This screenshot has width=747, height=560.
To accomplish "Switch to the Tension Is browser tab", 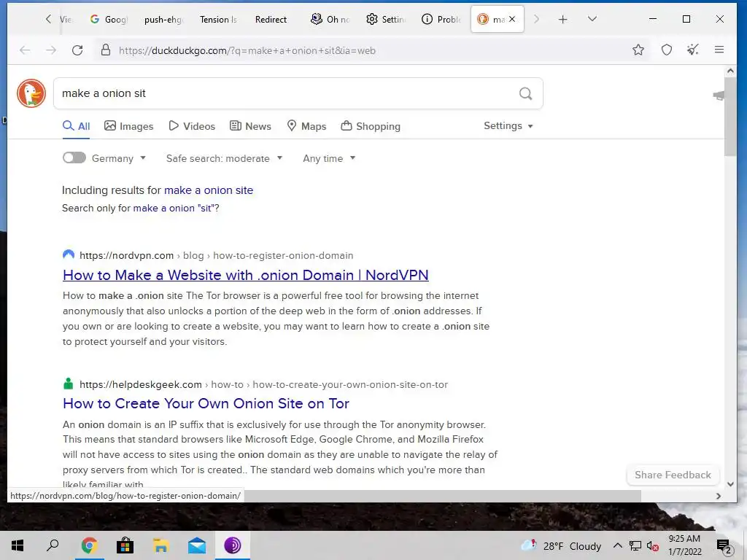I will click(x=218, y=19).
